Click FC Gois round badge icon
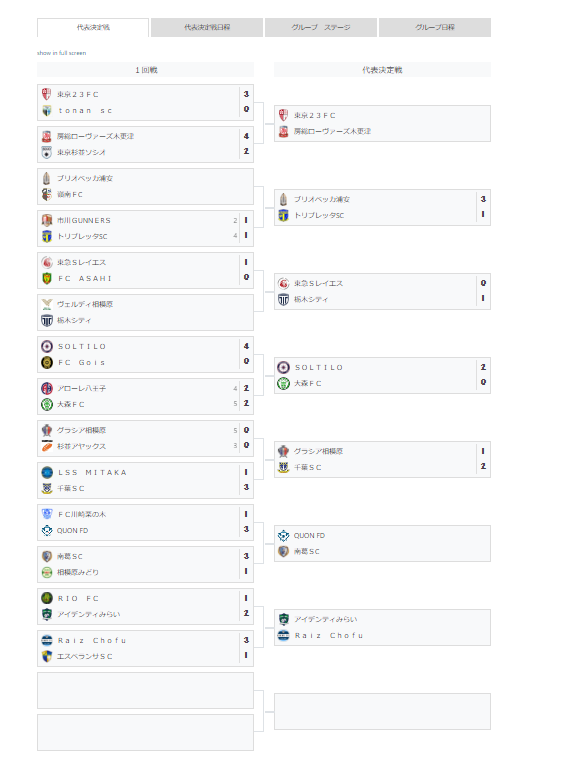This screenshot has width=577, height=775. 47,363
